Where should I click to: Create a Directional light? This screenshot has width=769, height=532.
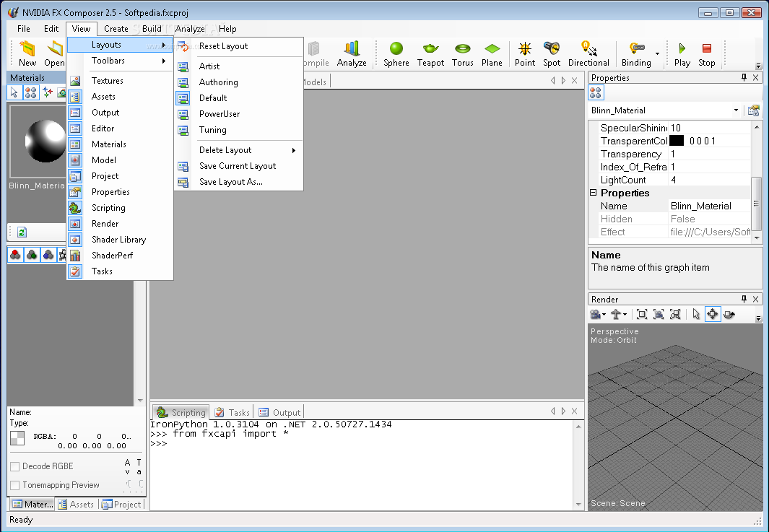588,54
